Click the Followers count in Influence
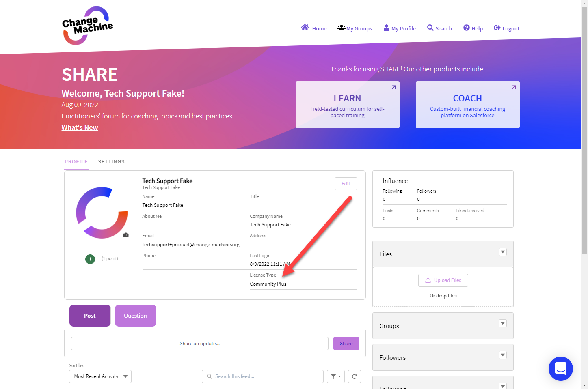Screen dimensions: 588x389 pyautogui.click(x=418, y=199)
